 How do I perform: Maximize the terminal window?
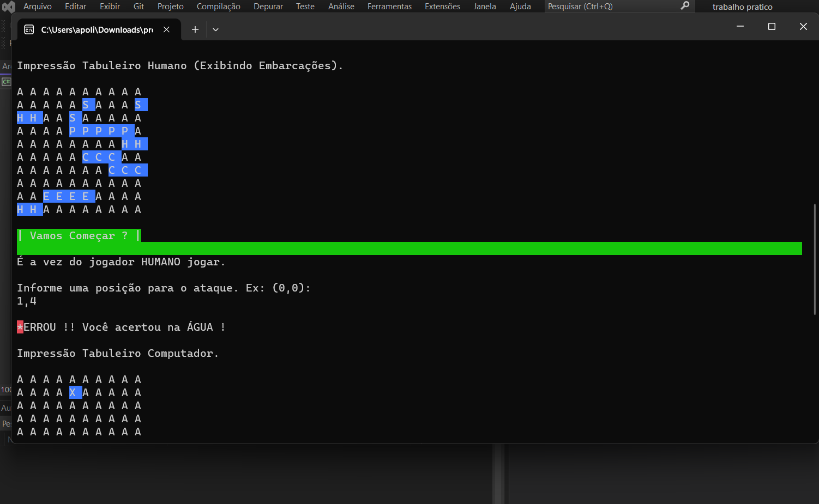(x=772, y=27)
